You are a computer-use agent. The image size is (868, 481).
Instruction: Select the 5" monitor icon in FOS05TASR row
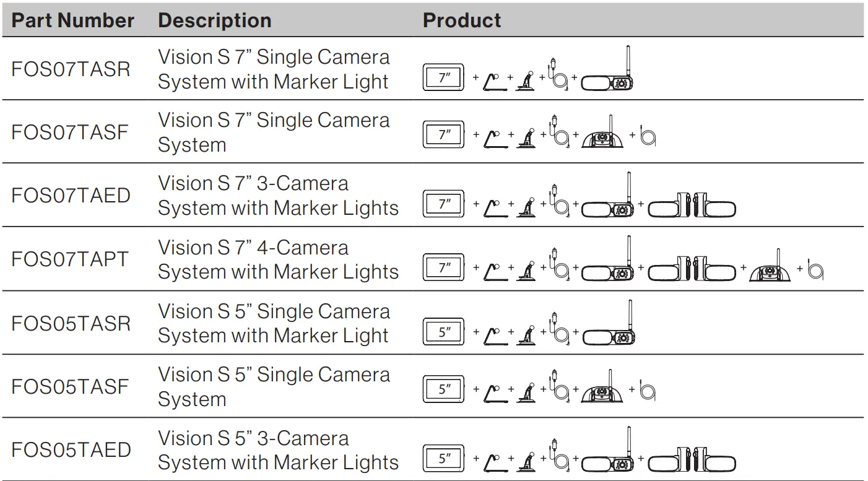pyautogui.click(x=443, y=332)
